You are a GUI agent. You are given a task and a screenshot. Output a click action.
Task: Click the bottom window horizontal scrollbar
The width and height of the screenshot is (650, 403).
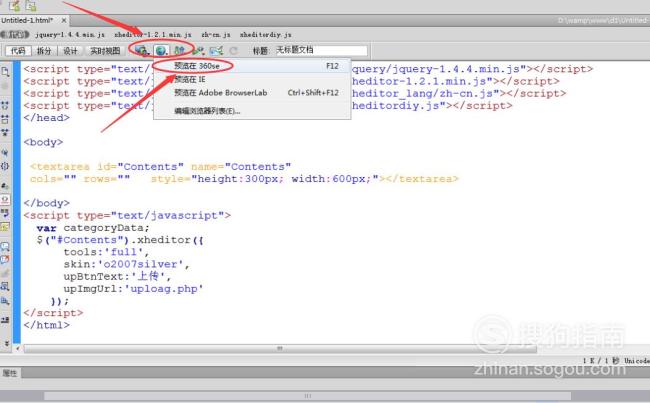307,396
